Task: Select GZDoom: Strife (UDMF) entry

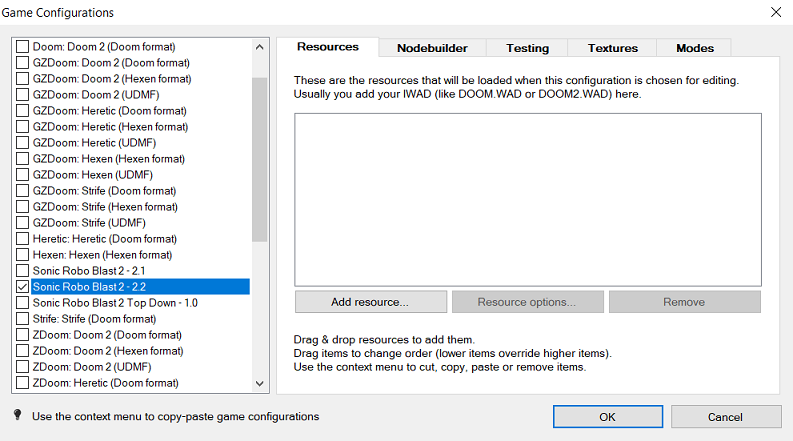Action: (89, 223)
